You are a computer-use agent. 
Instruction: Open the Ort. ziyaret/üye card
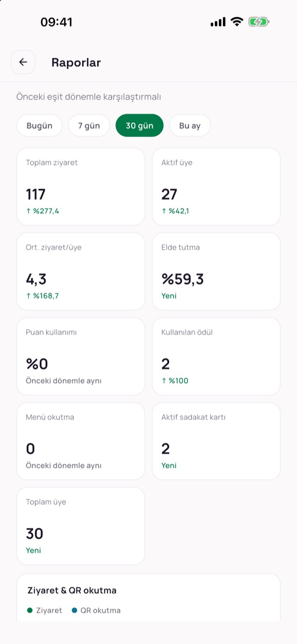click(81, 271)
